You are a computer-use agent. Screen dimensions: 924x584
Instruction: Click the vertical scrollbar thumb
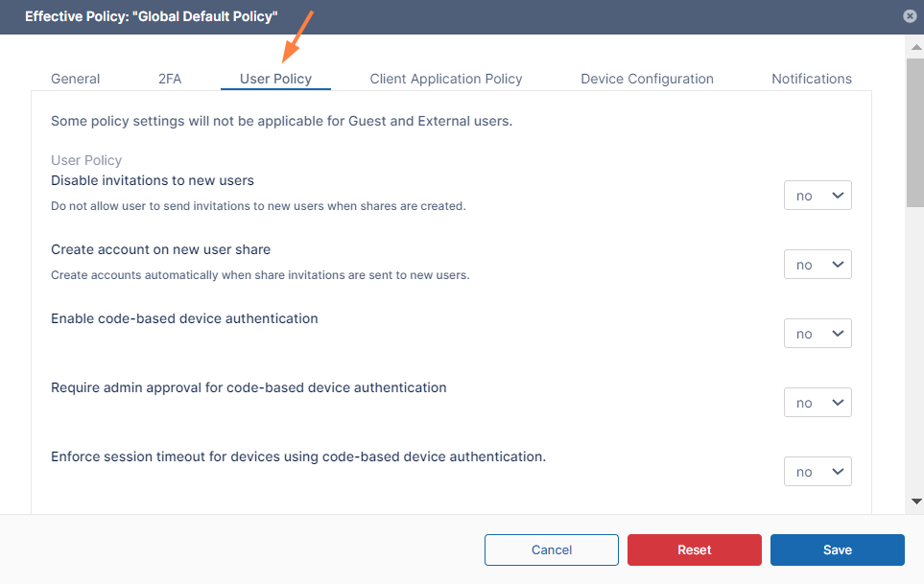915,132
